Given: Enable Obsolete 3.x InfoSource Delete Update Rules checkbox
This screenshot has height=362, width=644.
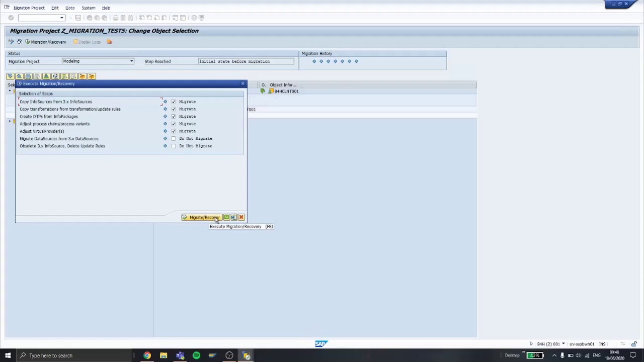Looking at the screenshot, I should point(174,146).
